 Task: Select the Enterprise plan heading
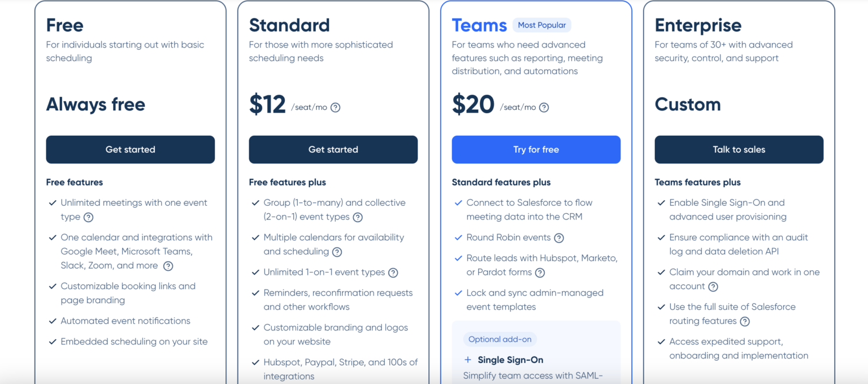point(698,25)
